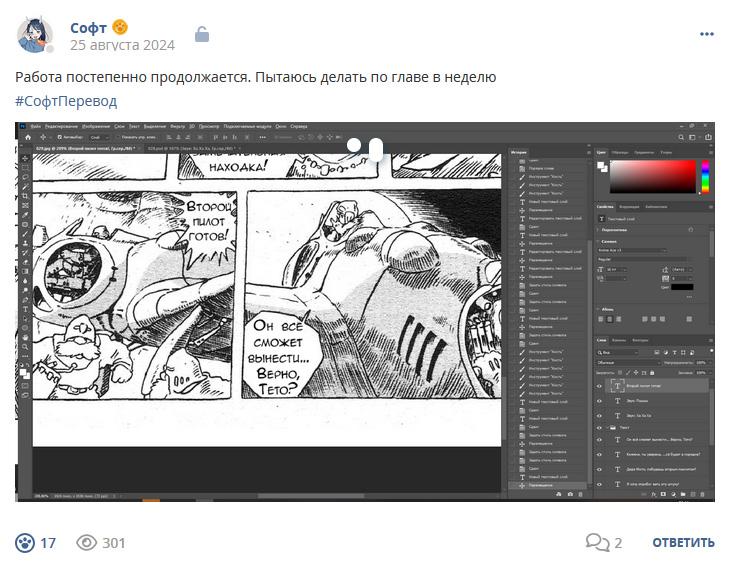
Task: Open the Софт author name link
Action: tap(88, 28)
